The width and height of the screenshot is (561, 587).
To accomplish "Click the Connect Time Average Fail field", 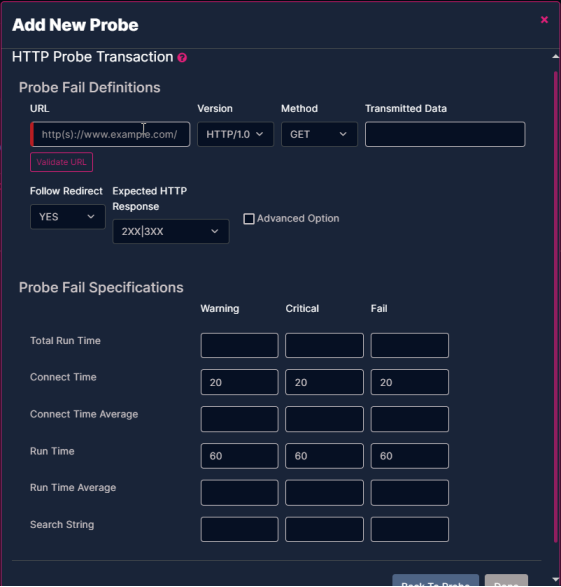I will pos(410,419).
